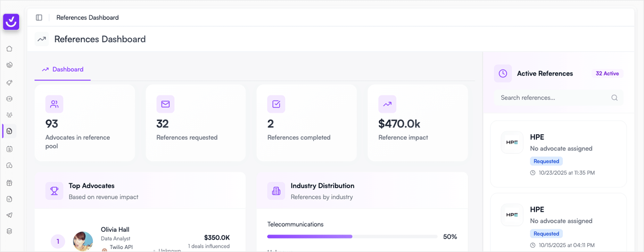Click the Reference impact $470.0k card
The height and width of the screenshot is (252, 644).
tap(417, 123)
